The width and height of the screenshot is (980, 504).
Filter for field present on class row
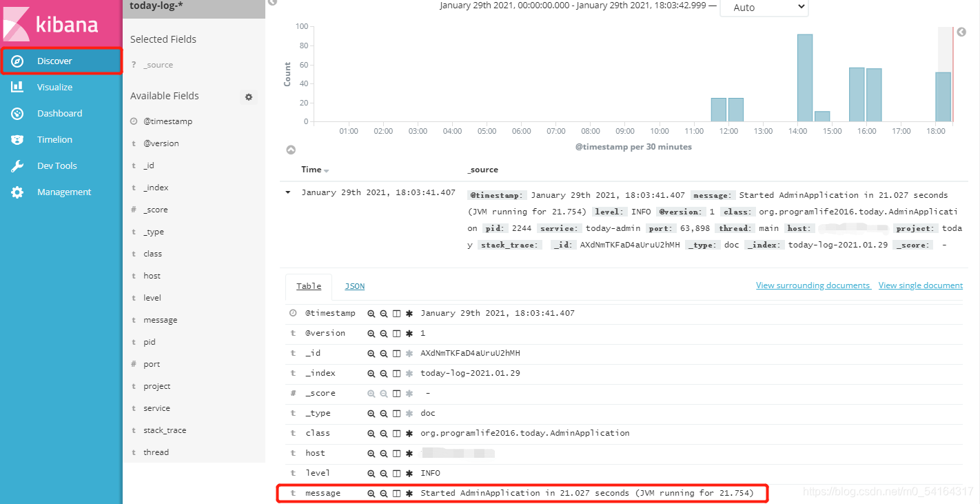(x=409, y=434)
